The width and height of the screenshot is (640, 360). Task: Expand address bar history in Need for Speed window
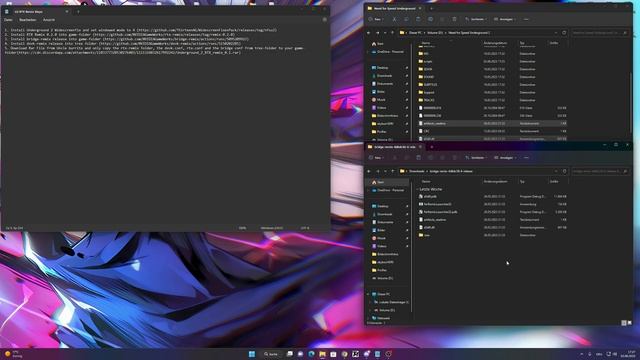point(556,33)
